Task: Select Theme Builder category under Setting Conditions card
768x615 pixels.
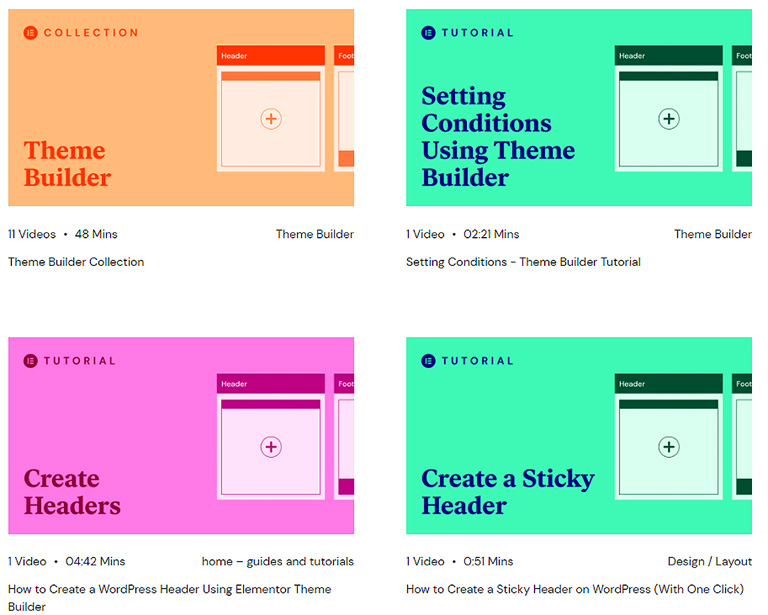Action: (713, 234)
